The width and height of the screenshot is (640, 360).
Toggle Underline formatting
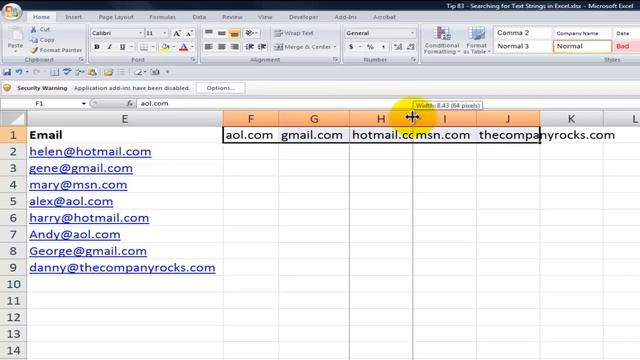point(122,47)
